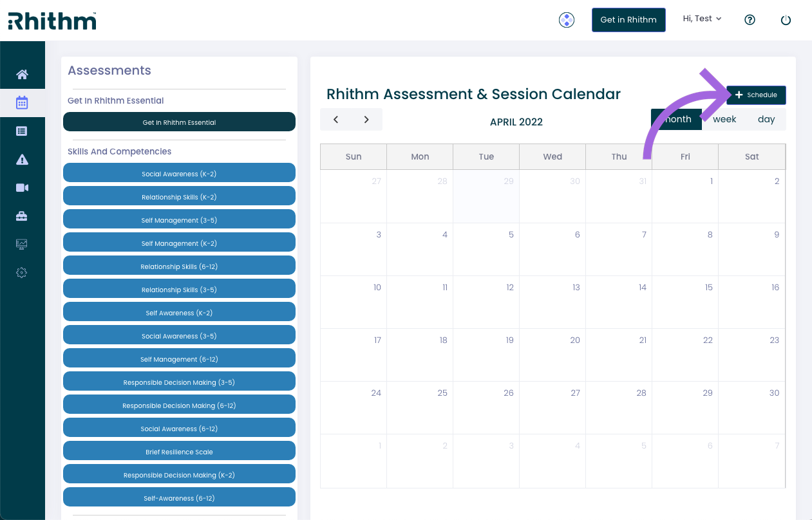Select Responsible Decision Making (6-12)

pos(179,405)
